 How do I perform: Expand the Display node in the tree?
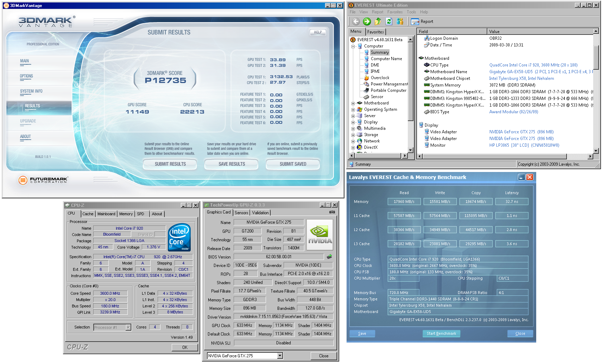click(x=353, y=122)
